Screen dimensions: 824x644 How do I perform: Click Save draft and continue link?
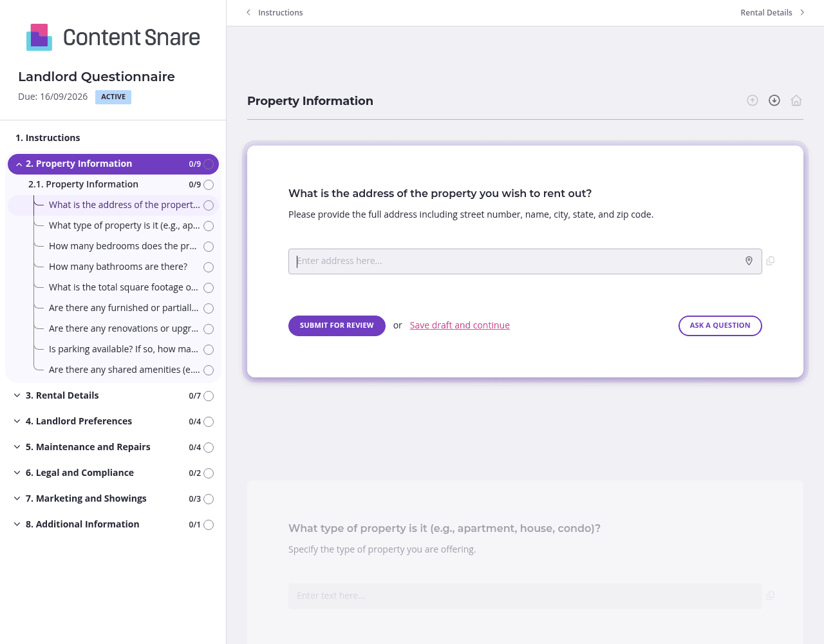tap(460, 325)
